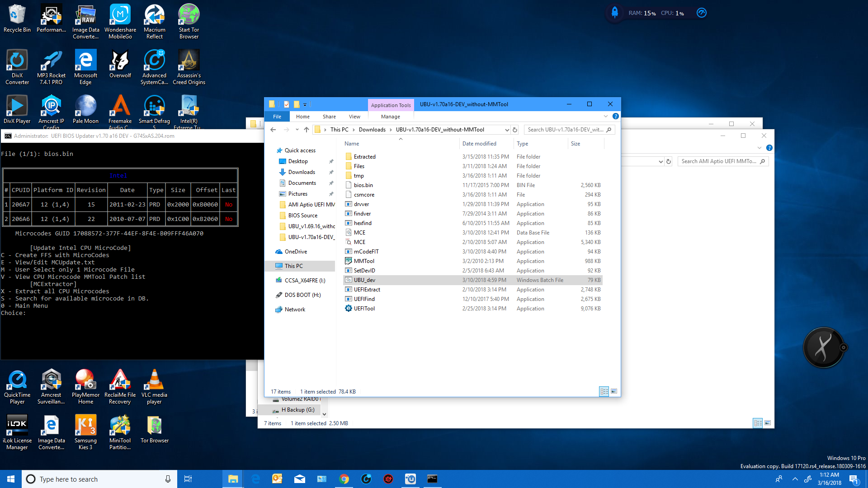Click the Back navigation arrow
The width and height of the screenshot is (868, 488).
click(273, 130)
